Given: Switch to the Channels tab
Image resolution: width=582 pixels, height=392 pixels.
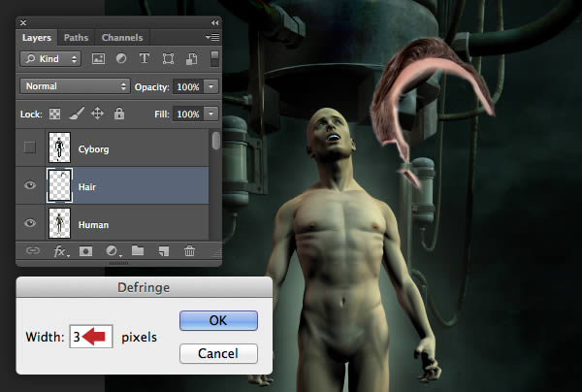Looking at the screenshot, I should pos(122,38).
